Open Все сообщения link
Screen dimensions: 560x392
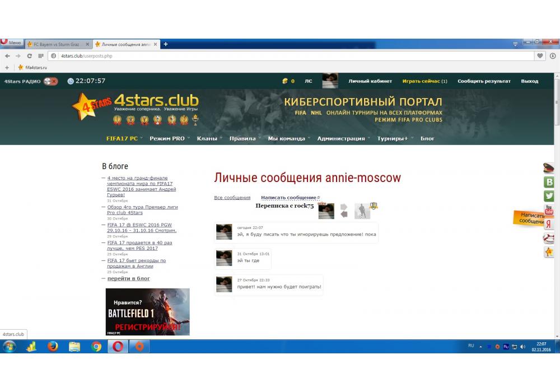[232, 198]
